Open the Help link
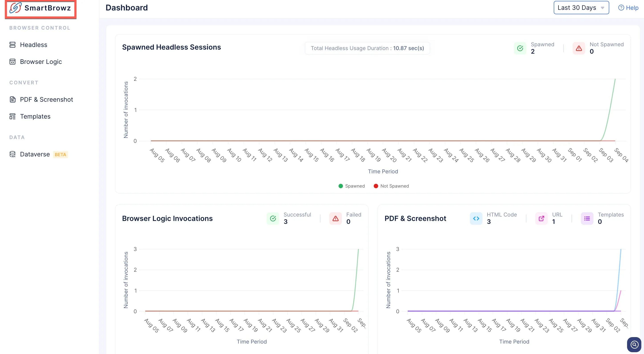 click(x=628, y=8)
